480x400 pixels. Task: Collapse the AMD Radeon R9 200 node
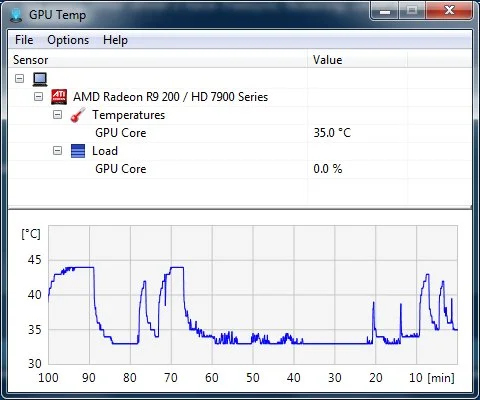point(39,97)
